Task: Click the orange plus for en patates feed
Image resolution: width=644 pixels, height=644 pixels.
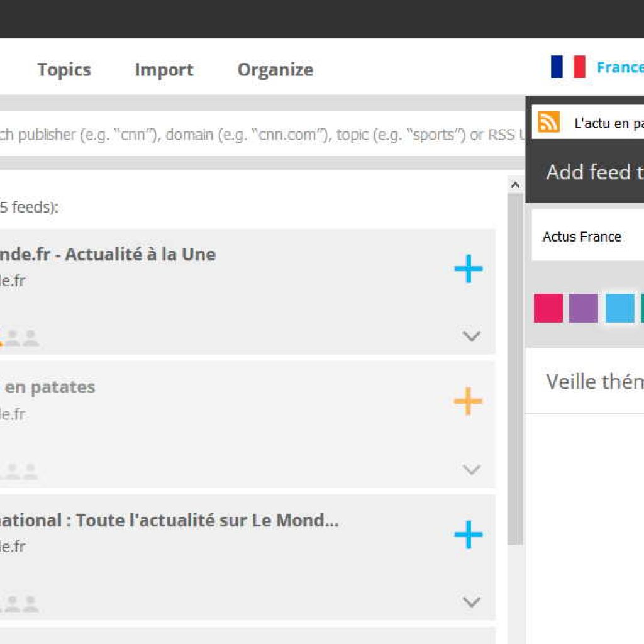Action: 468,401
